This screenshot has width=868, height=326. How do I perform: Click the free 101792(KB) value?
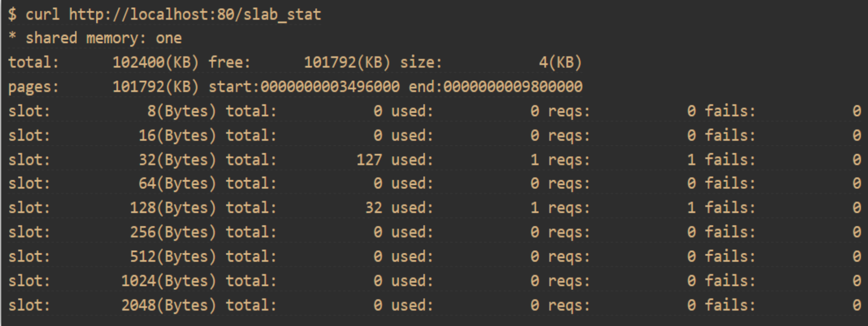(347, 63)
